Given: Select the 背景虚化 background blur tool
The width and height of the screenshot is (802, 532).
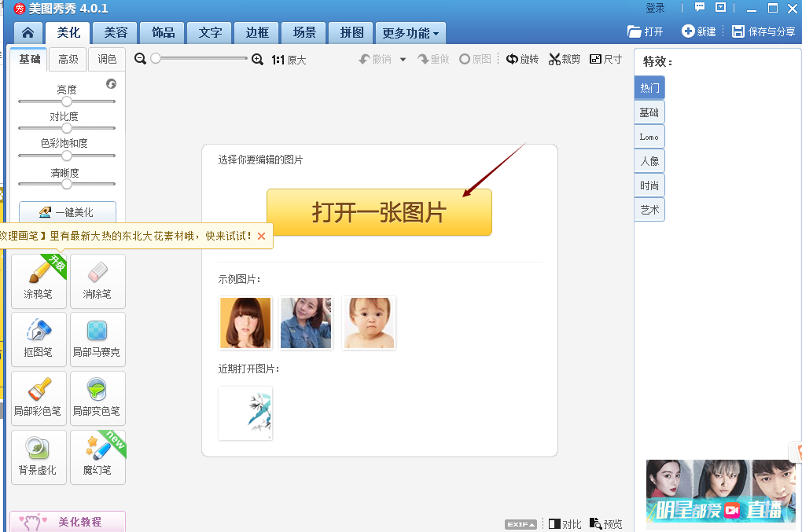Looking at the screenshot, I should [x=39, y=457].
